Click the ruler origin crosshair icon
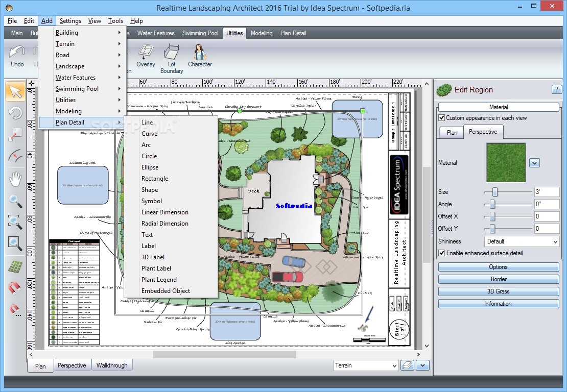The image size is (567, 392). tap(32, 84)
